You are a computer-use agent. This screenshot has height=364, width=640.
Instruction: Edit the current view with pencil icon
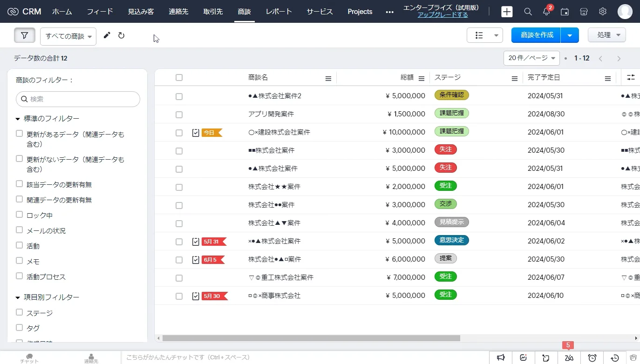point(107,35)
